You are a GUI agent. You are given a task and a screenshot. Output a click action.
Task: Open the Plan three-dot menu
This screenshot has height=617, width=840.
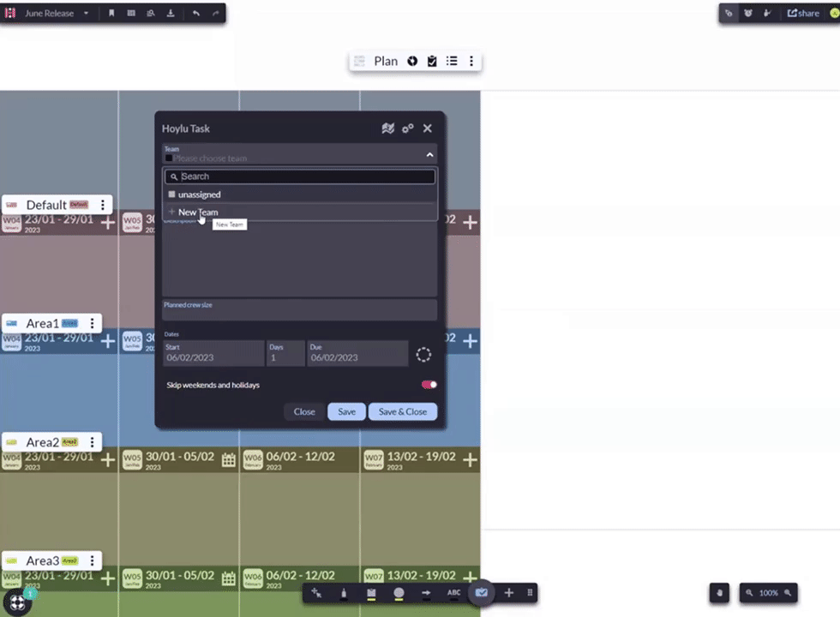pos(471,61)
